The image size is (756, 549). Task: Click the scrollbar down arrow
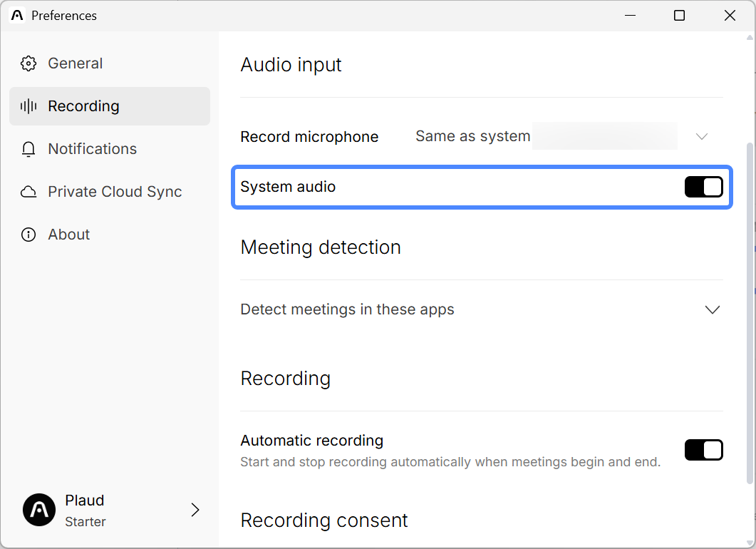click(750, 543)
